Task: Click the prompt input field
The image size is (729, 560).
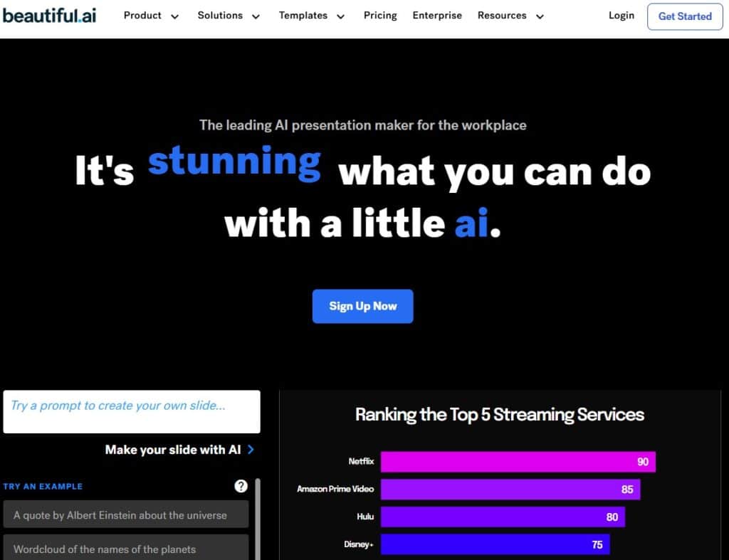Action: (x=132, y=411)
